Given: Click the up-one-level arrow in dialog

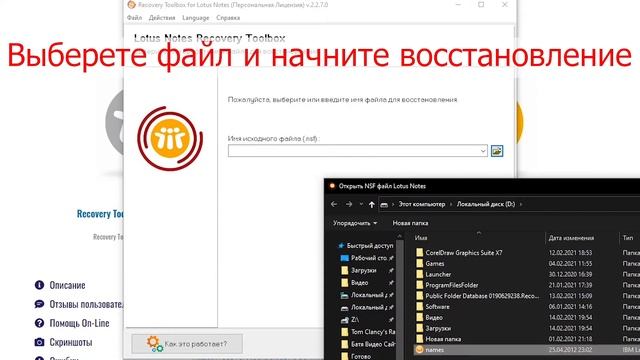Looking at the screenshot, I should (371, 204).
